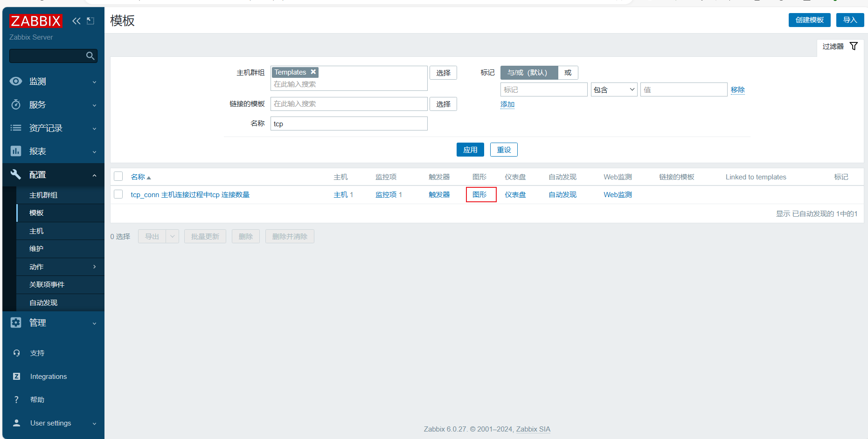The height and width of the screenshot is (439, 868).
Task: Click the 帮助 question mark icon
Action: pyautogui.click(x=17, y=400)
